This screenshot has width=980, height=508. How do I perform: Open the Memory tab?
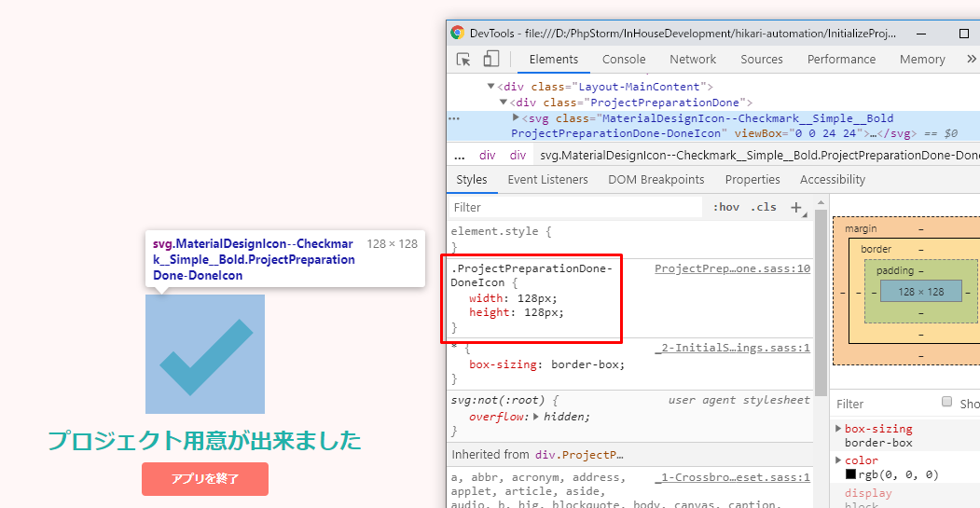point(922,60)
